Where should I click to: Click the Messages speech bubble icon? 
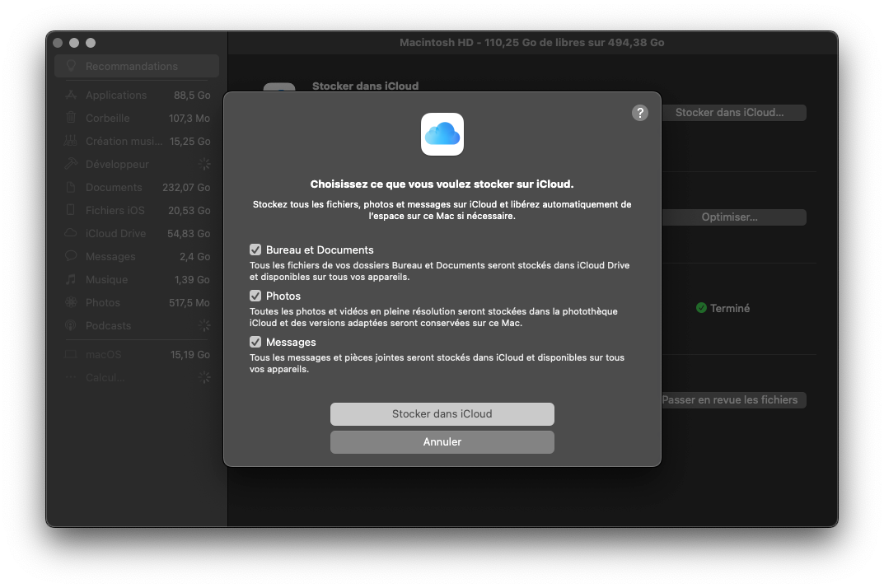(x=71, y=256)
